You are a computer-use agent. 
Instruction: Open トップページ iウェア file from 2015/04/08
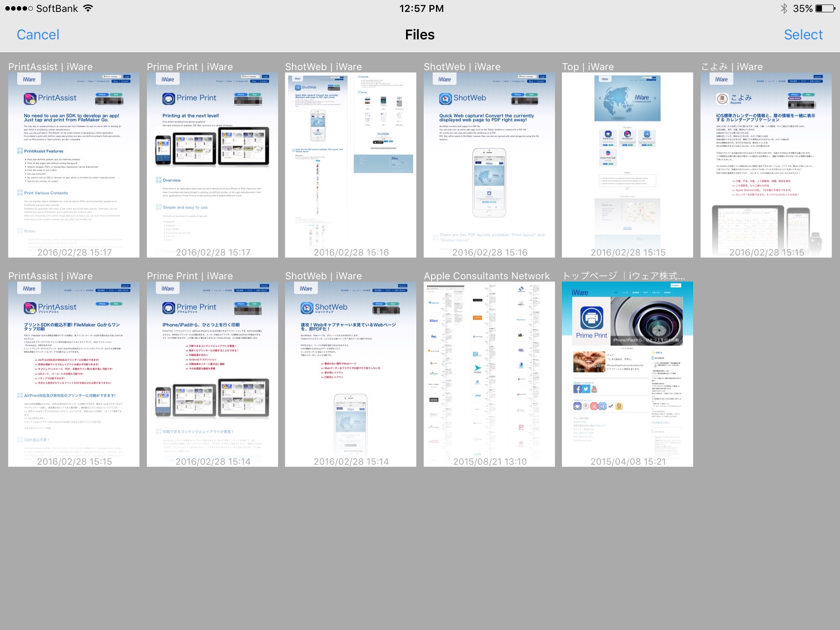pyautogui.click(x=627, y=374)
